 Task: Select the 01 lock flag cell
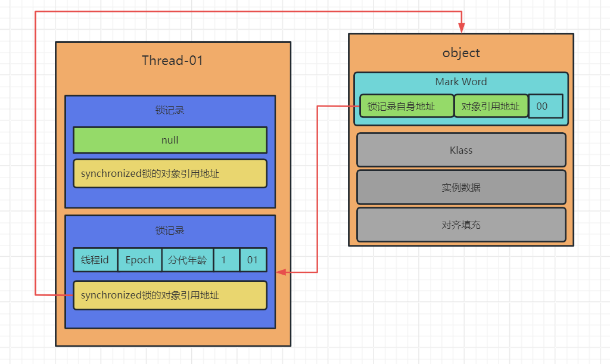click(x=253, y=260)
